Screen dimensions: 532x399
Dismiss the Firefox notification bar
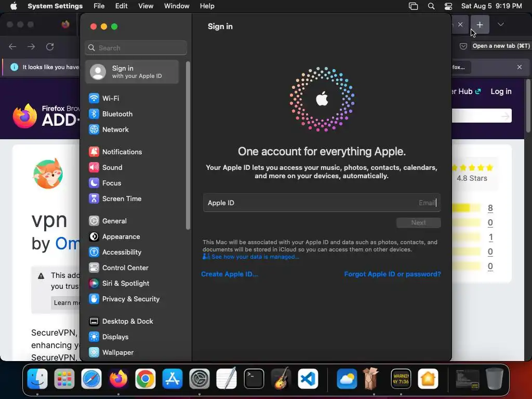520,67
